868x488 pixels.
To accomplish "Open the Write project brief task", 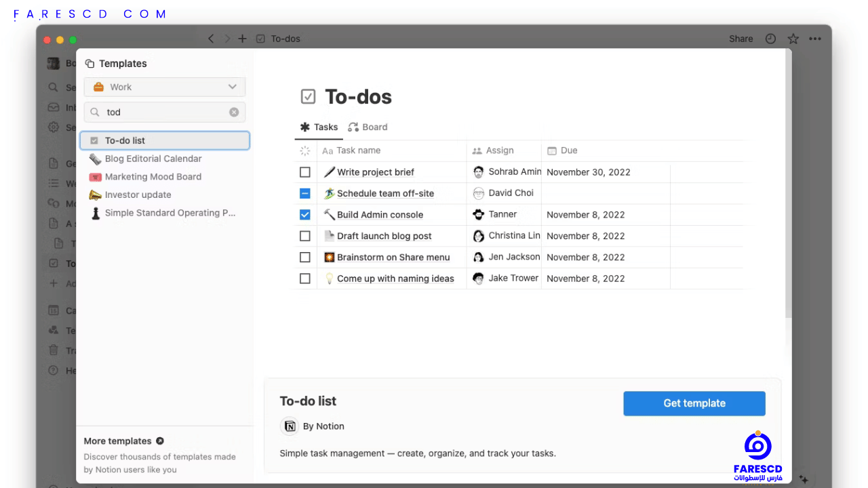I will coord(376,172).
